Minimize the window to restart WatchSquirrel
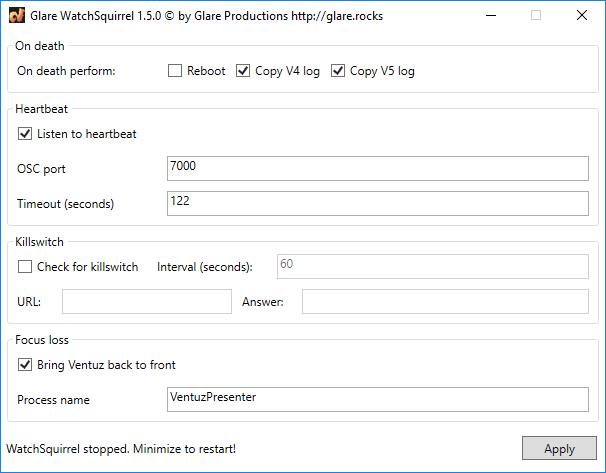Screen dimensions: 606x473 point(490,15)
